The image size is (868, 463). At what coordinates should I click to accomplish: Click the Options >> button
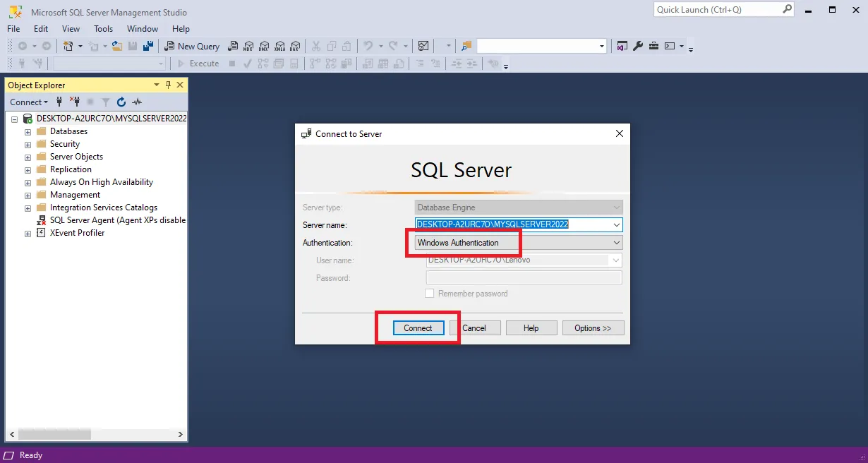593,328
